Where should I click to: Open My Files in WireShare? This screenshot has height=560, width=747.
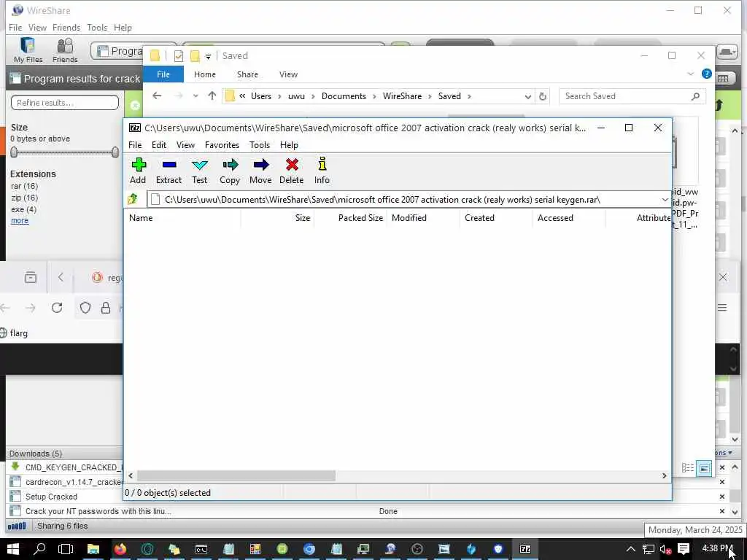point(28,50)
